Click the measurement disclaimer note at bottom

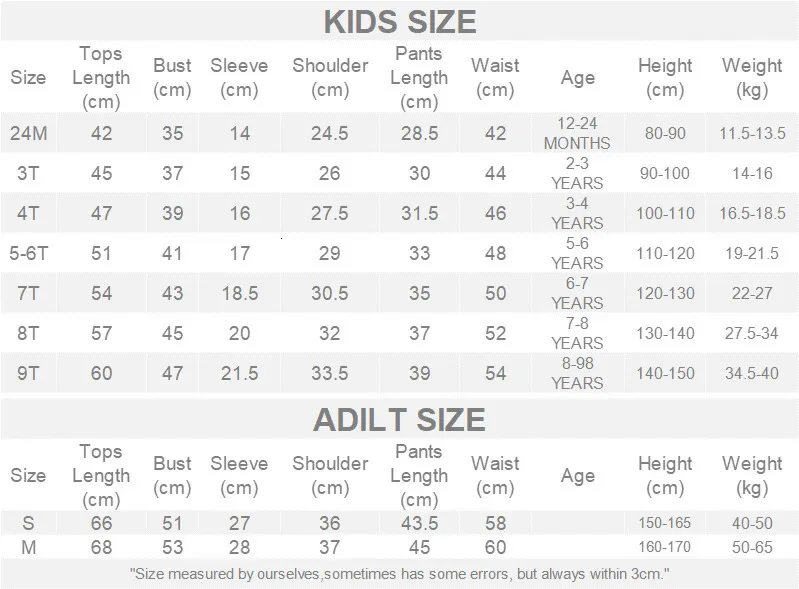click(x=399, y=574)
